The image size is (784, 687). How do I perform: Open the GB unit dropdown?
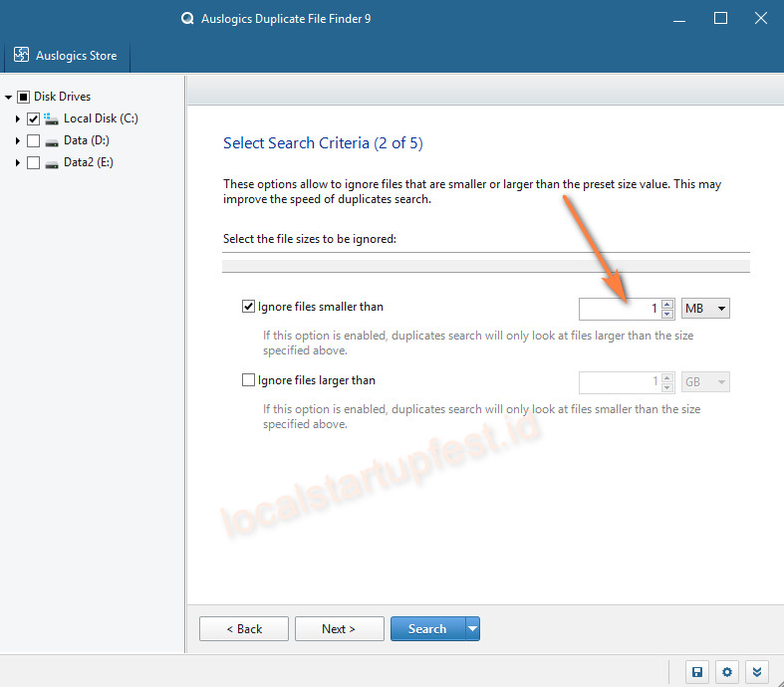pyautogui.click(x=705, y=382)
